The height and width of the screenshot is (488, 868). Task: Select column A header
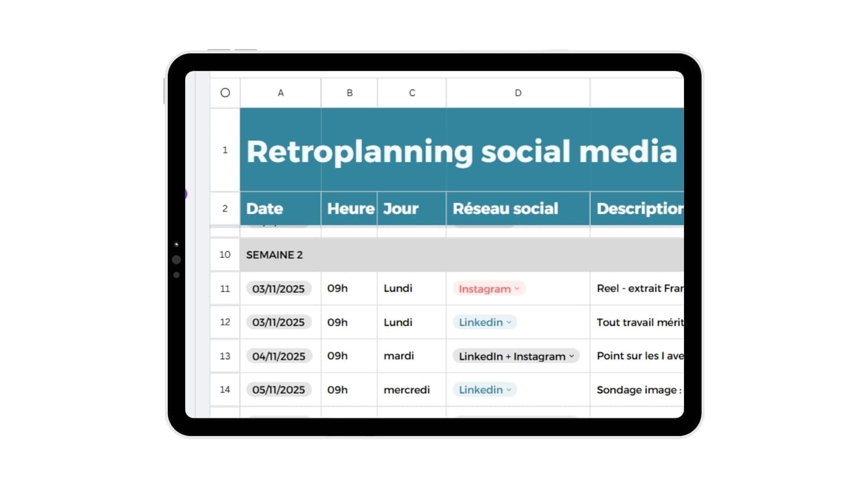coord(281,93)
